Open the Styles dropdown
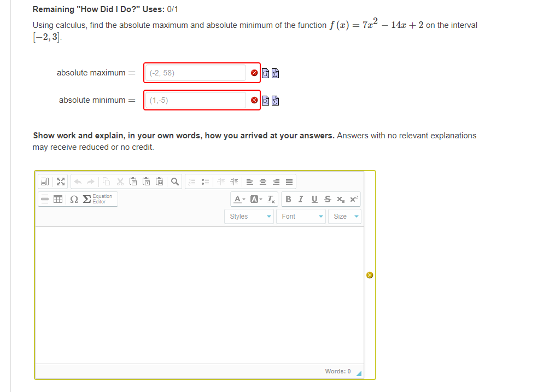Image resolution: width=555 pixels, height=392 pixels. click(x=249, y=216)
